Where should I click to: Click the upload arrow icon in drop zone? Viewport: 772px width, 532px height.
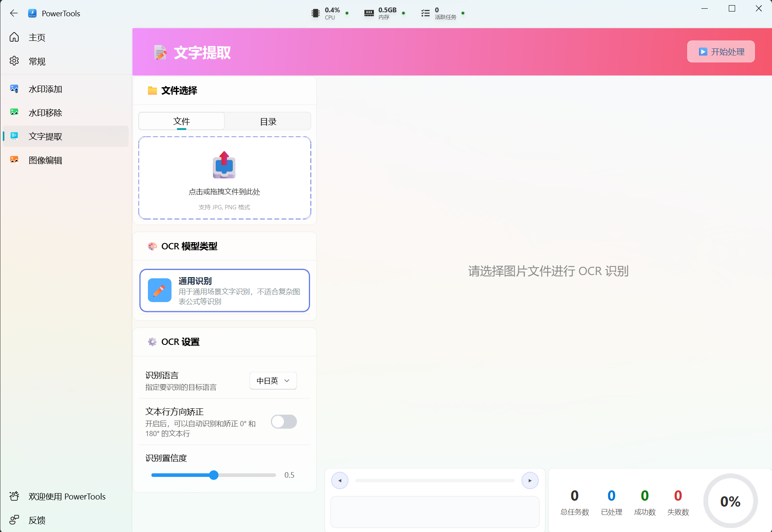coord(224,165)
